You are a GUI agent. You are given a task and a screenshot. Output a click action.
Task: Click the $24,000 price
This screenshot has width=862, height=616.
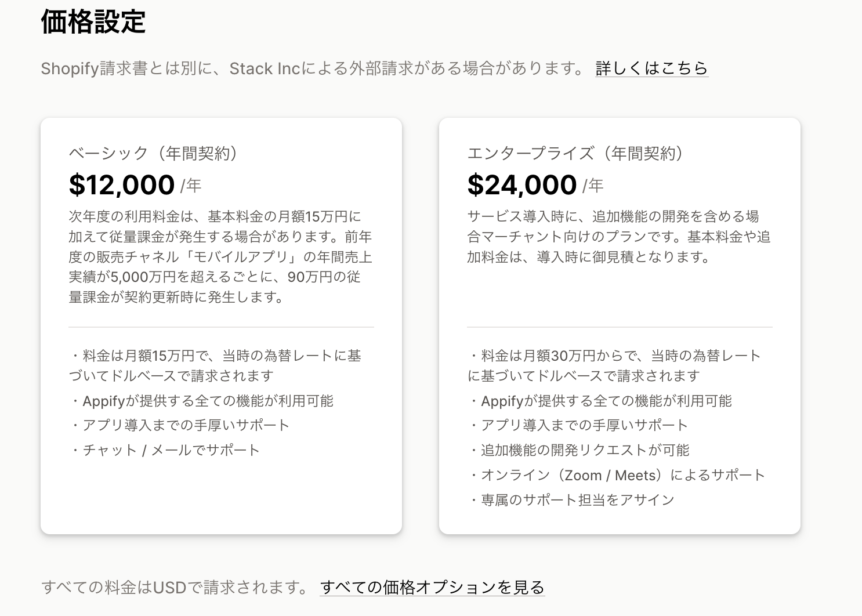(521, 185)
